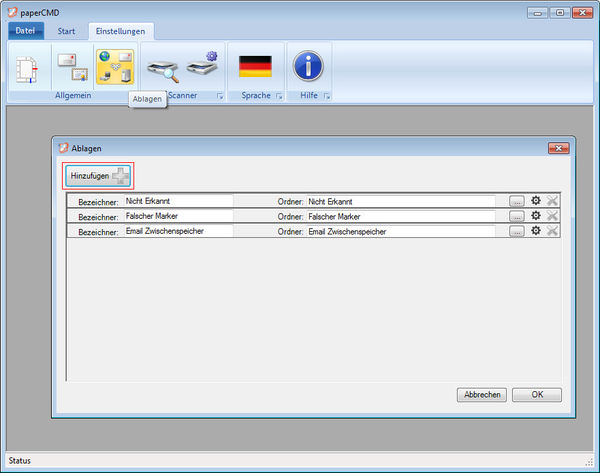Open the email settings icon in Allgemein
The width and height of the screenshot is (600, 473).
click(x=73, y=67)
